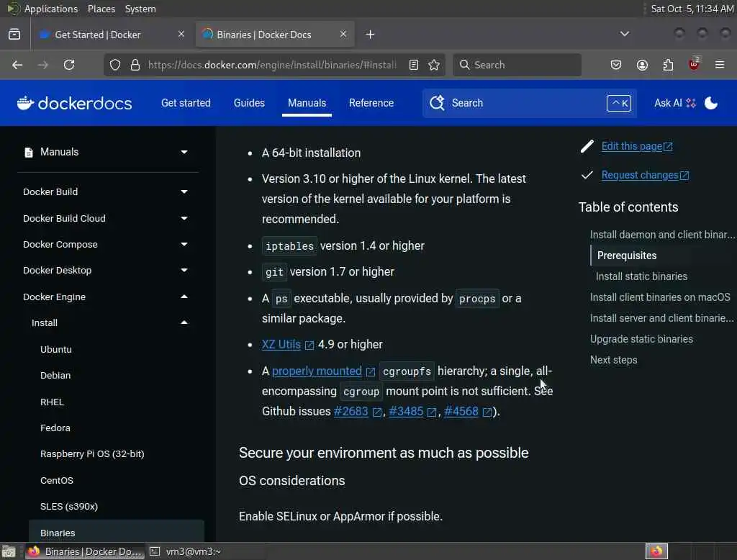Viewport: 737px width, 560px height.
Task: Close the Get Started Docker tab
Action: click(181, 34)
